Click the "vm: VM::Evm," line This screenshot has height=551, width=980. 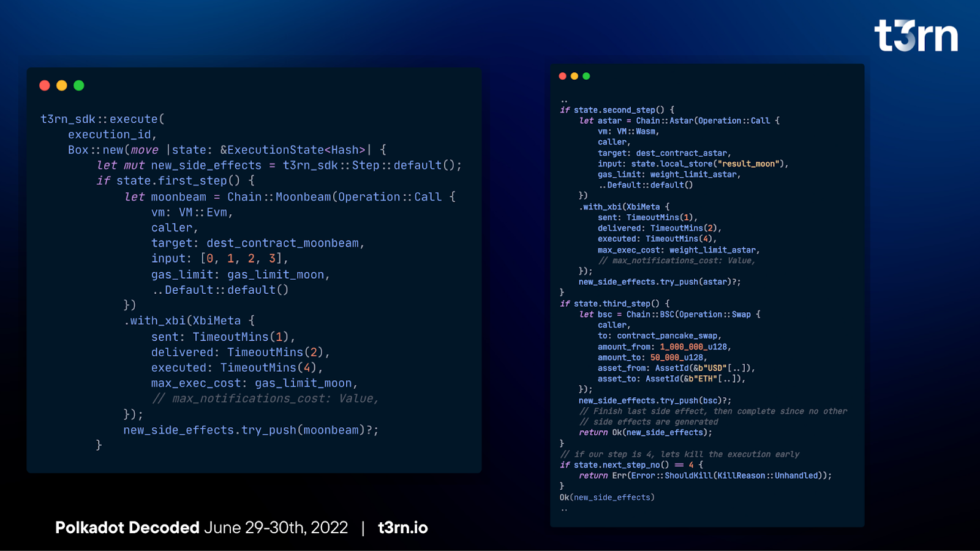[192, 212]
